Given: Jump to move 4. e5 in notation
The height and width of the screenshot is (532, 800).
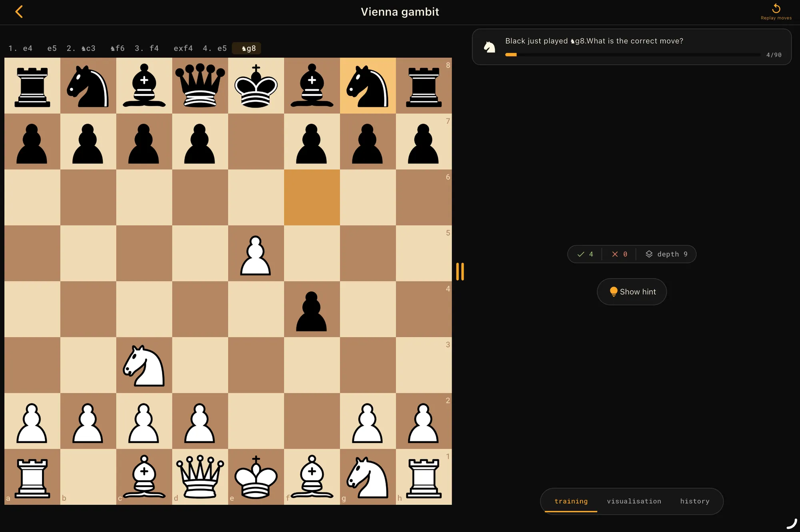Looking at the screenshot, I should (215, 48).
